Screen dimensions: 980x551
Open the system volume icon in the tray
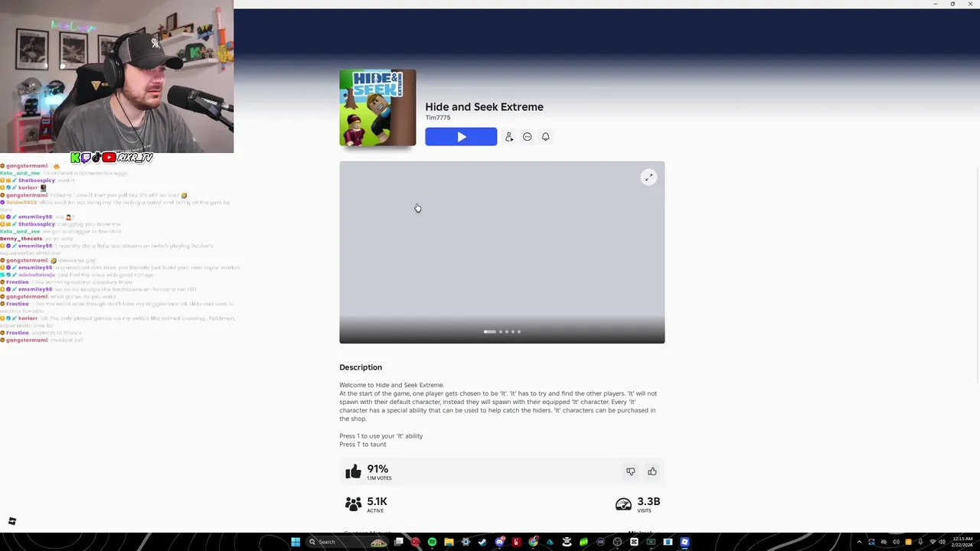(942, 542)
